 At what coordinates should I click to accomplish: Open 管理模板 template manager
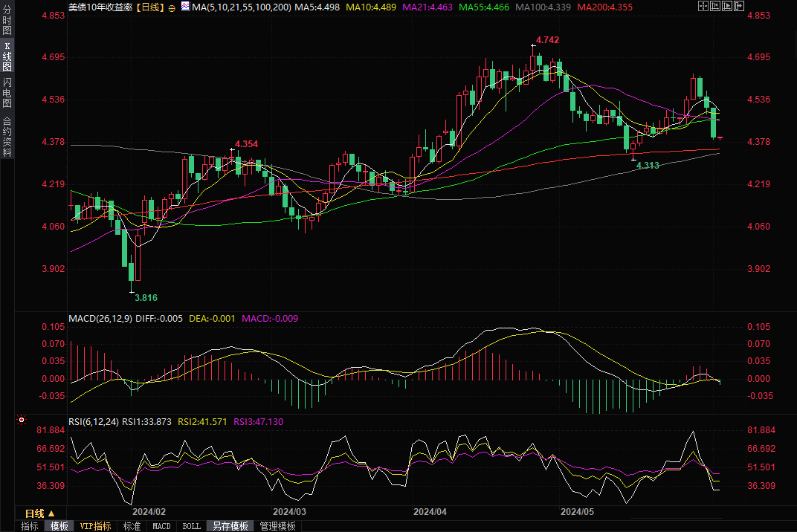coord(277,526)
